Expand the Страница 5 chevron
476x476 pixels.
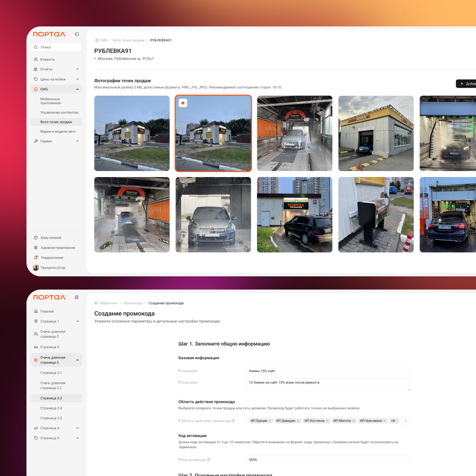[78, 438]
